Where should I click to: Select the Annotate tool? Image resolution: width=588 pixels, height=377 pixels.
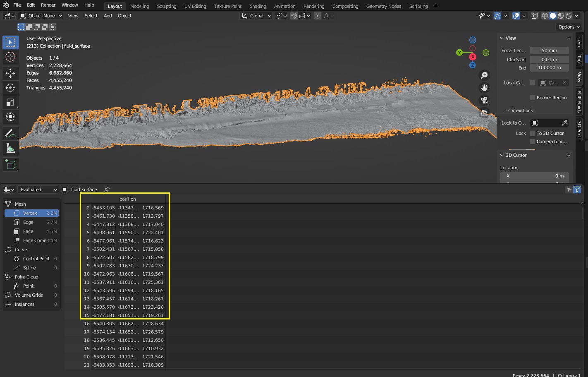[10, 133]
